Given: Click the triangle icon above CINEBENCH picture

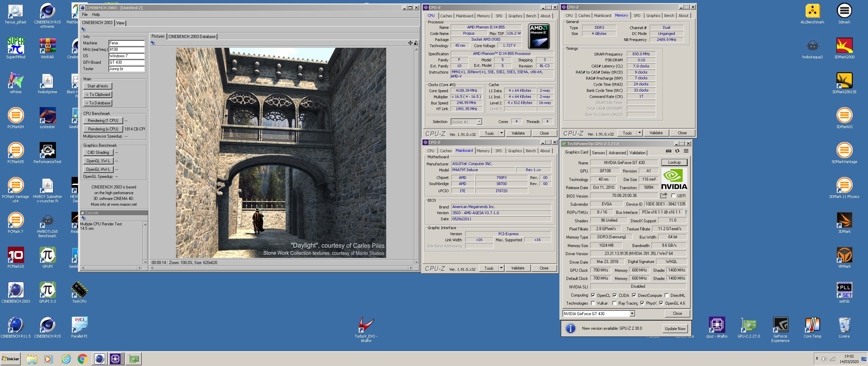Looking at the screenshot, I should click(416, 43).
